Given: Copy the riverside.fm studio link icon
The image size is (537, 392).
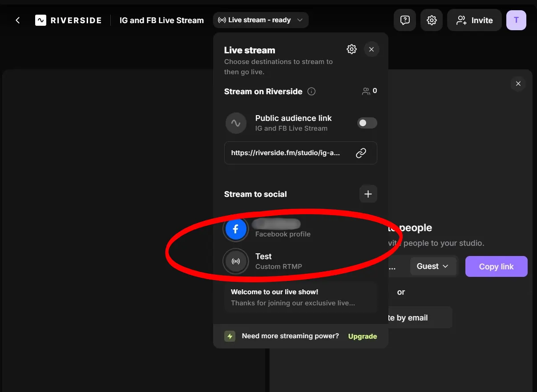Looking at the screenshot, I should pos(361,153).
